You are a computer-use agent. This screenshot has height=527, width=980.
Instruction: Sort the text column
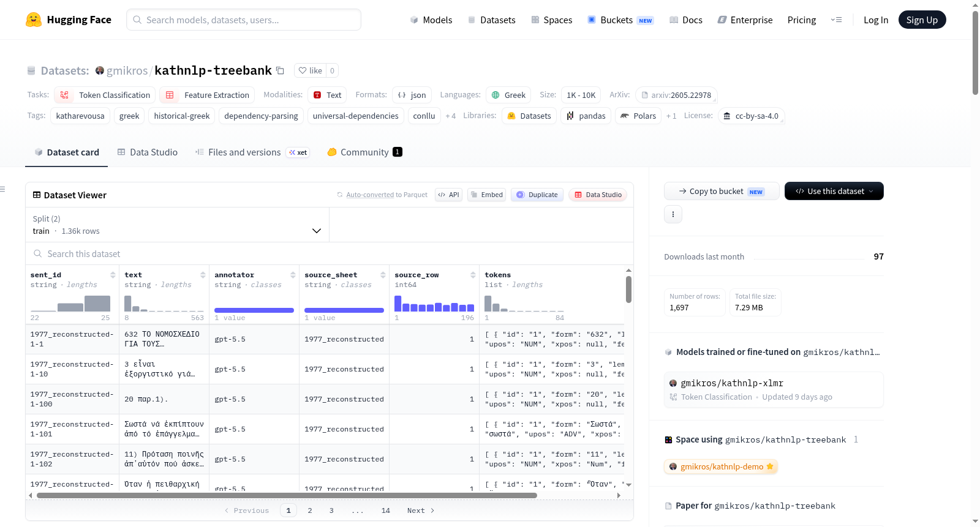tap(203, 275)
